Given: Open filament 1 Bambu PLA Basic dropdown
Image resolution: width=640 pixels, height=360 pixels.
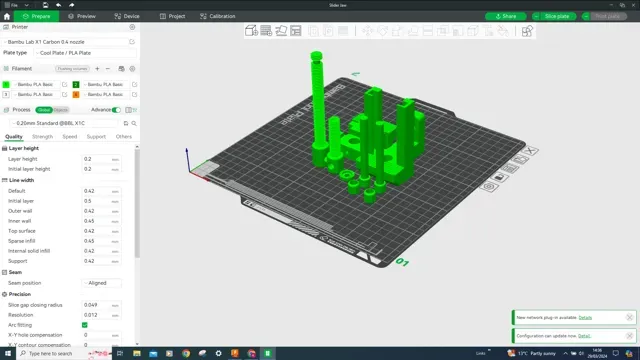Looking at the screenshot, I should tap(36, 84).
